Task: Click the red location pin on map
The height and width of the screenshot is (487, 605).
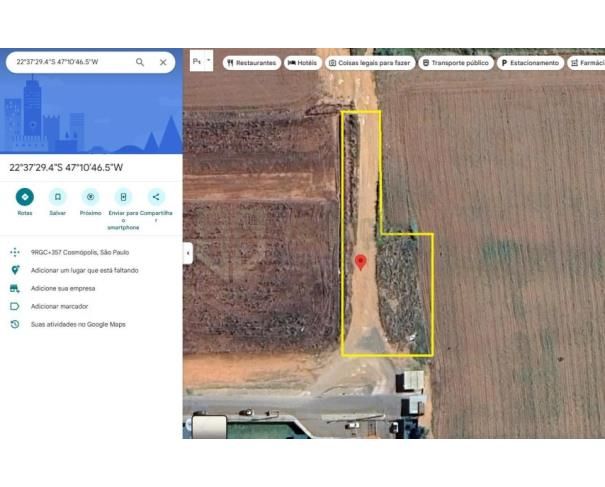Action: click(360, 262)
